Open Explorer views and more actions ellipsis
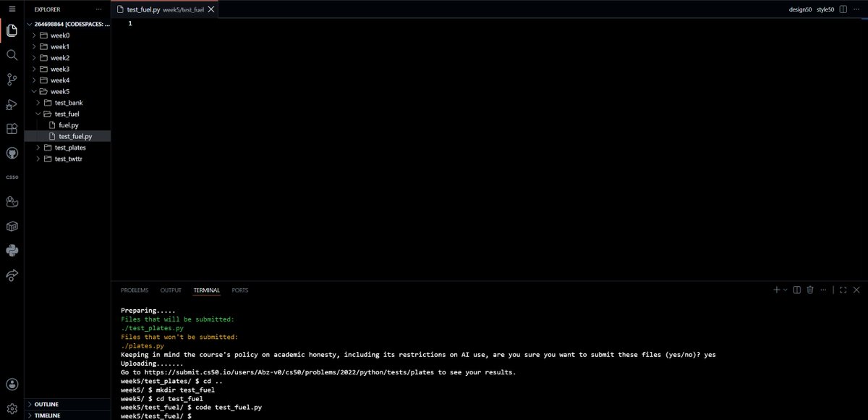 (99, 9)
